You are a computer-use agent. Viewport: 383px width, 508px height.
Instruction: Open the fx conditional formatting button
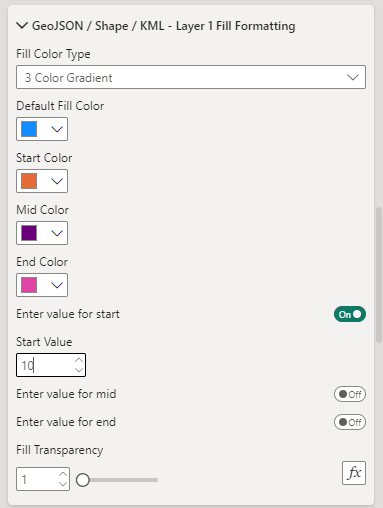(x=354, y=473)
